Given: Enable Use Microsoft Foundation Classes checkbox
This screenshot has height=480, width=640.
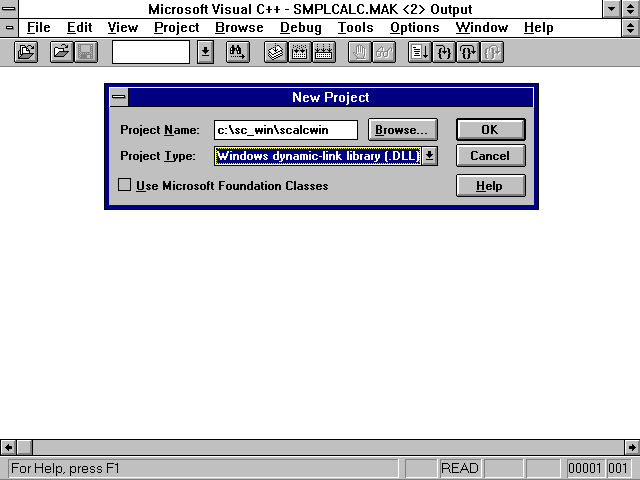Looking at the screenshot, I should tap(125, 185).
